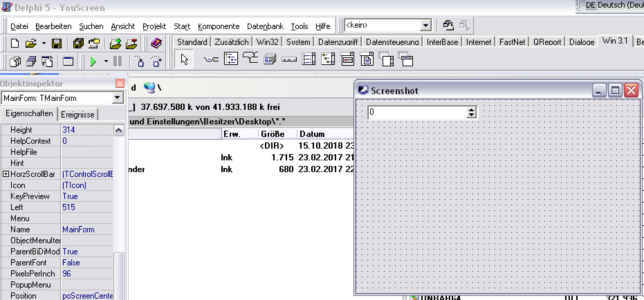Open the <kein> desktop combo dropdown
644x300 pixels.
click(x=426, y=25)
